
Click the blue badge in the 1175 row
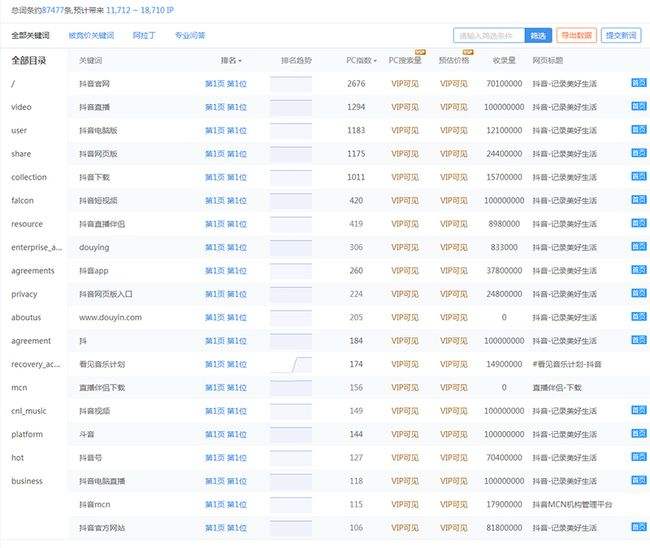click(639, 153)
